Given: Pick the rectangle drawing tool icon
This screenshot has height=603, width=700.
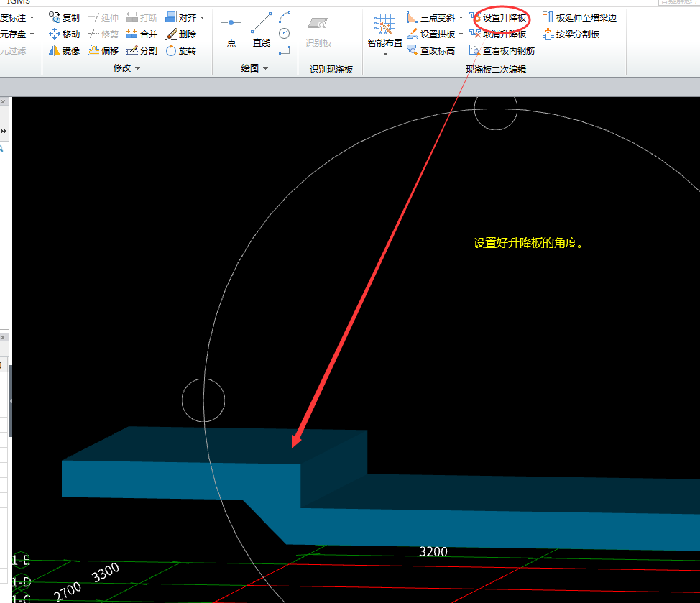Looking at the screenshot, I should pos(285,50).
